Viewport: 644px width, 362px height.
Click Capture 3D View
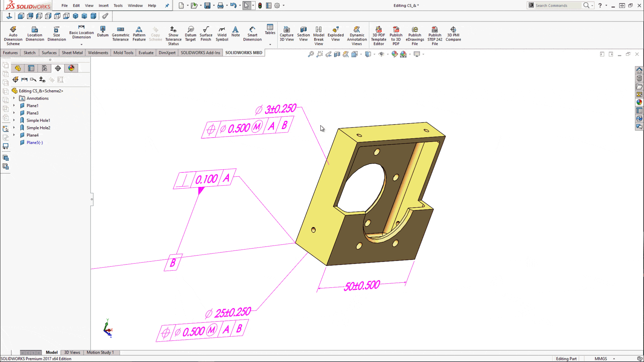286,34
